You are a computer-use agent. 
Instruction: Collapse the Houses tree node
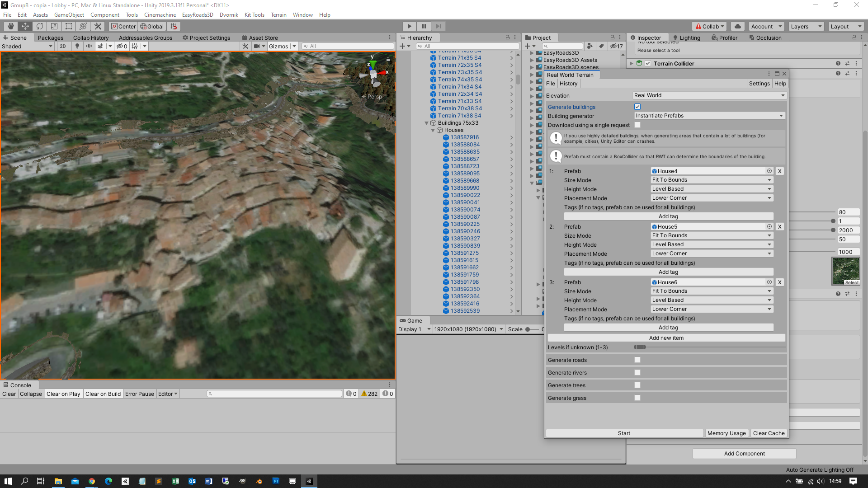point(433,130)
